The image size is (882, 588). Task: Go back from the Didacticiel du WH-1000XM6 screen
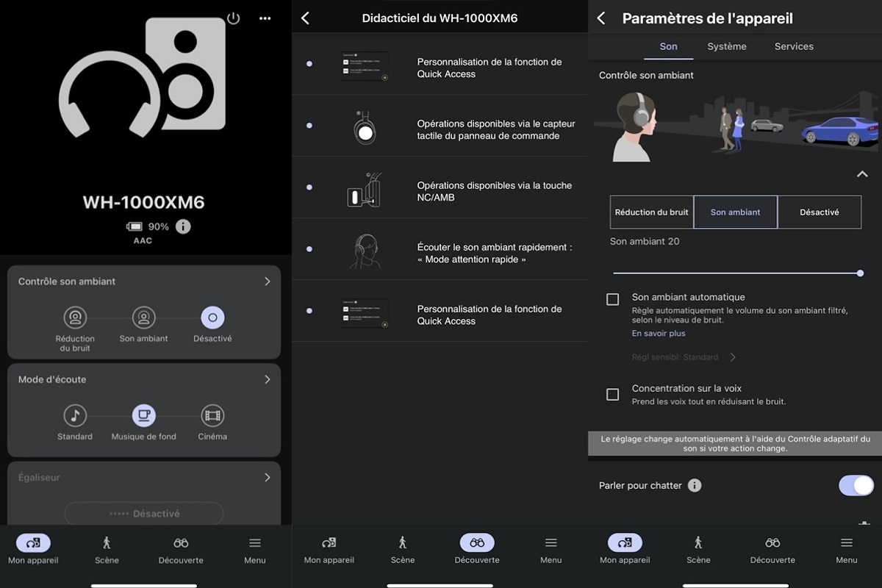pos(306,18)
